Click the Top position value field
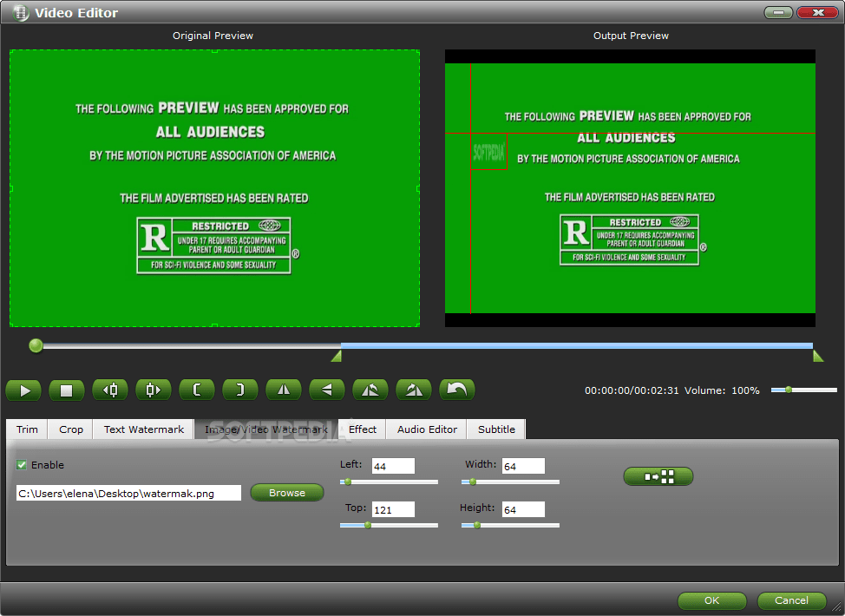 [x=393, y=509]
